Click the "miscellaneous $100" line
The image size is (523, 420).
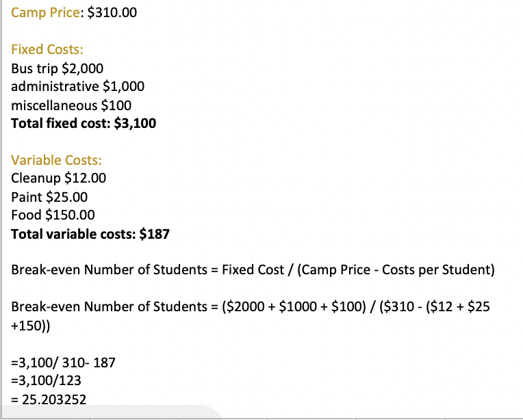point(71,105)
